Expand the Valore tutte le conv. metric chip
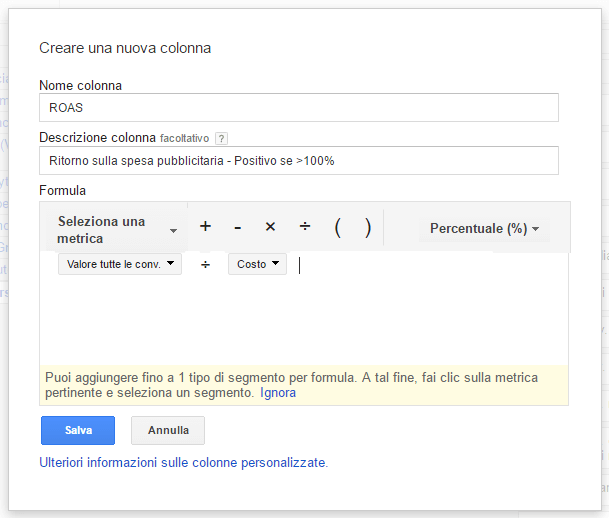609x518 pixels. [x=120, y=264]
